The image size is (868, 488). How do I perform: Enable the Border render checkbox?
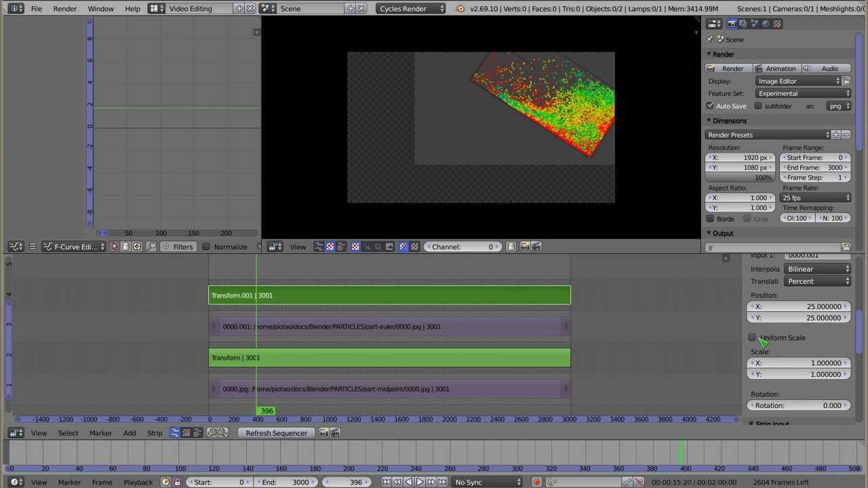(710, 219)
